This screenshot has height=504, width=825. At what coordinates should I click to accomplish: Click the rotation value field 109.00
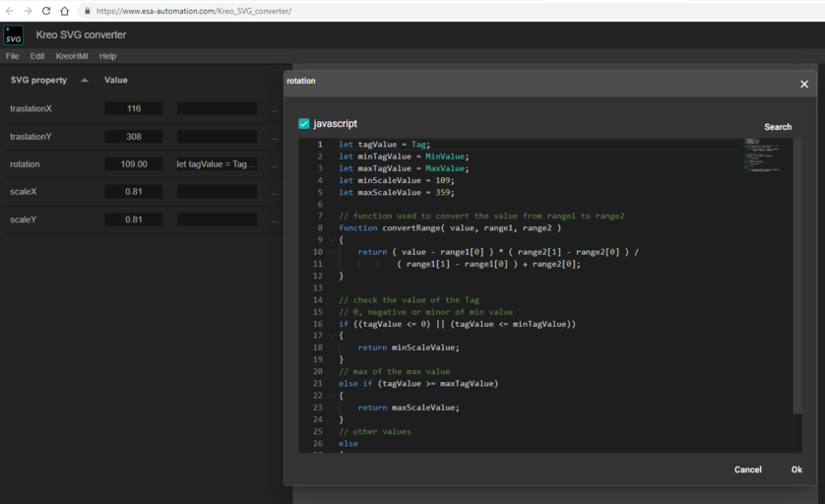click(x=134, y=164)
